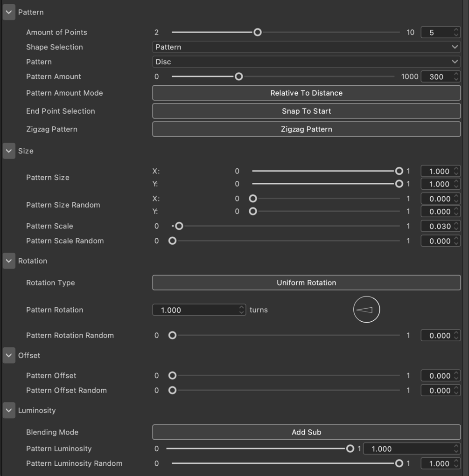469x476 pixels.
Task: Click the Pattern Scale value field
Action: 441,226
